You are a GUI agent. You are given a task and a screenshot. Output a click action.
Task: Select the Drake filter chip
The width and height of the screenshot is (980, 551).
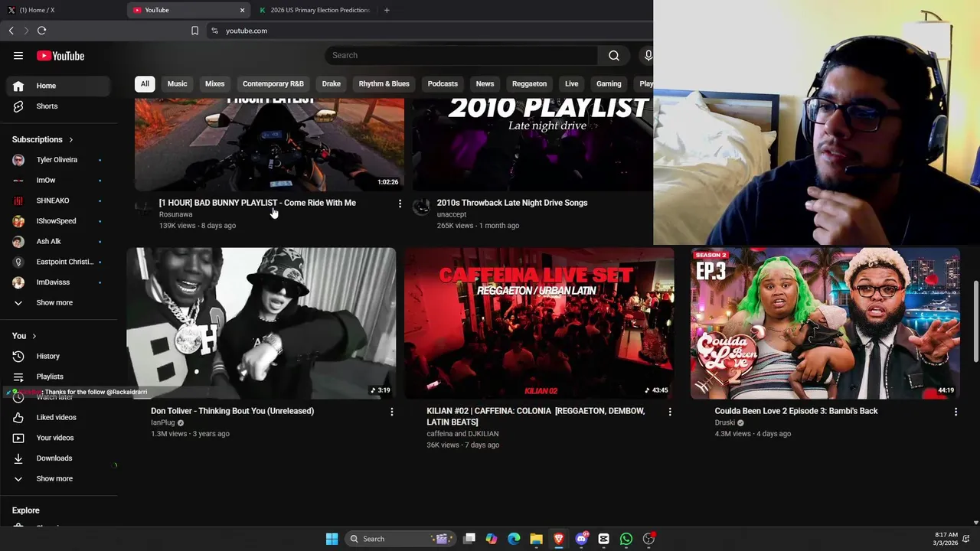point(332,83)
